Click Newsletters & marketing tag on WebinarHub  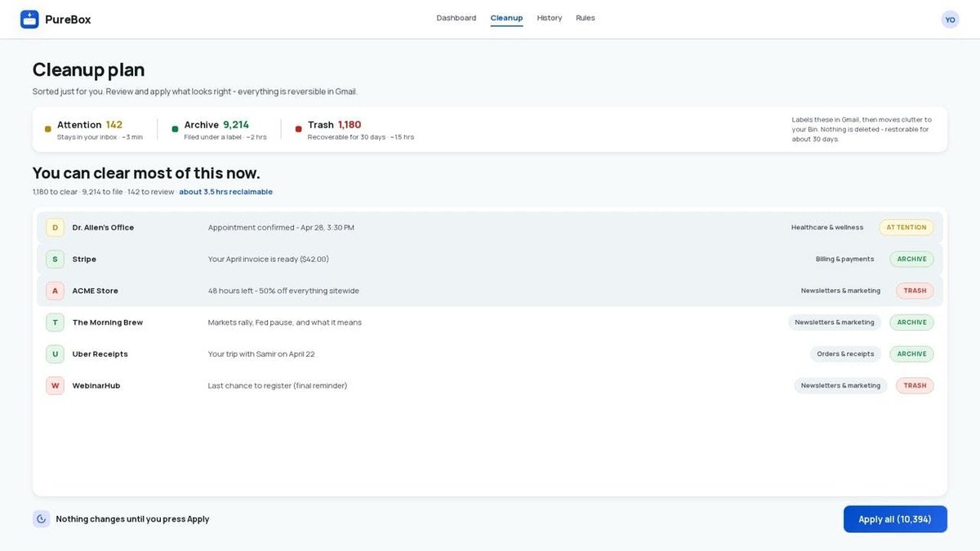point(840,386)
